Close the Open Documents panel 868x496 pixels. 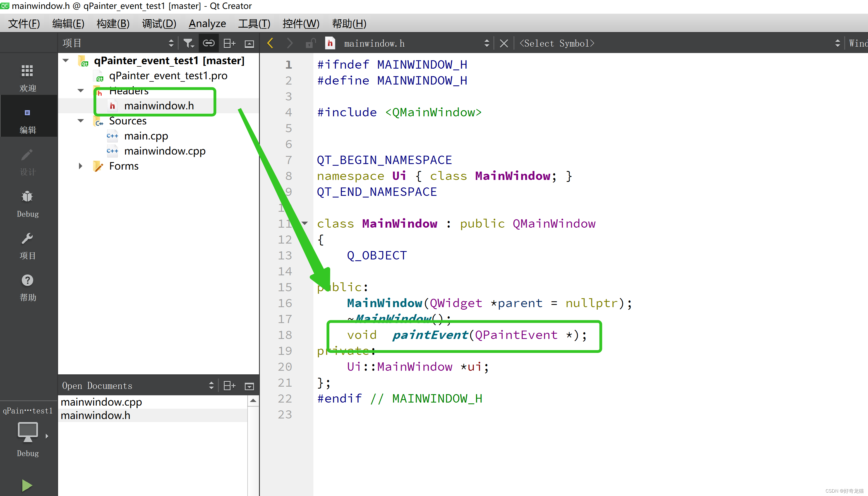[x=250, y=386]
